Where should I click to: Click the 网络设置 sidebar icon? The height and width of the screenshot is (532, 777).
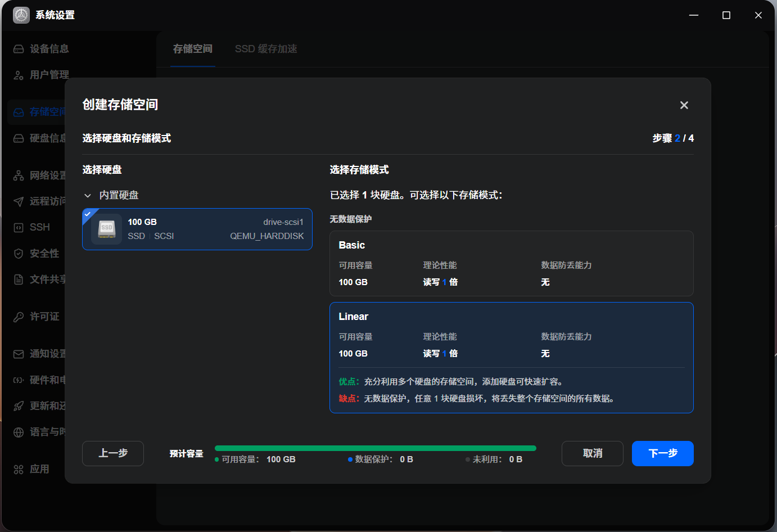click(x=19, y=175)
